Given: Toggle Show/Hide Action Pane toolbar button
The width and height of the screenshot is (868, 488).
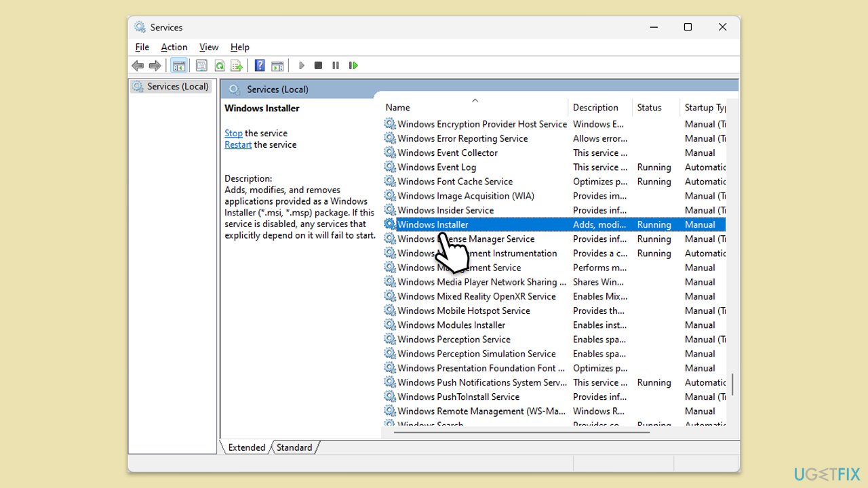Looking at the screenshot, I should click(x=277, y=66).
